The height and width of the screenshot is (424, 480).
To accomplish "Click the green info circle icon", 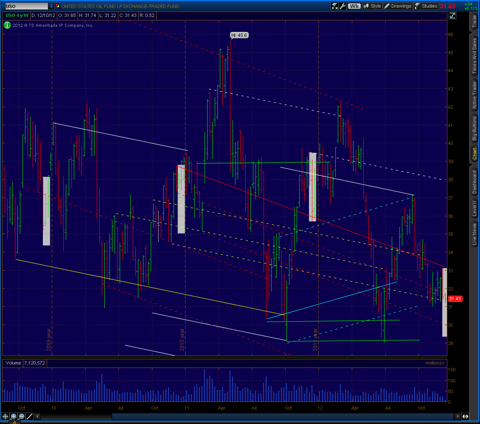I will coord(7,25).
